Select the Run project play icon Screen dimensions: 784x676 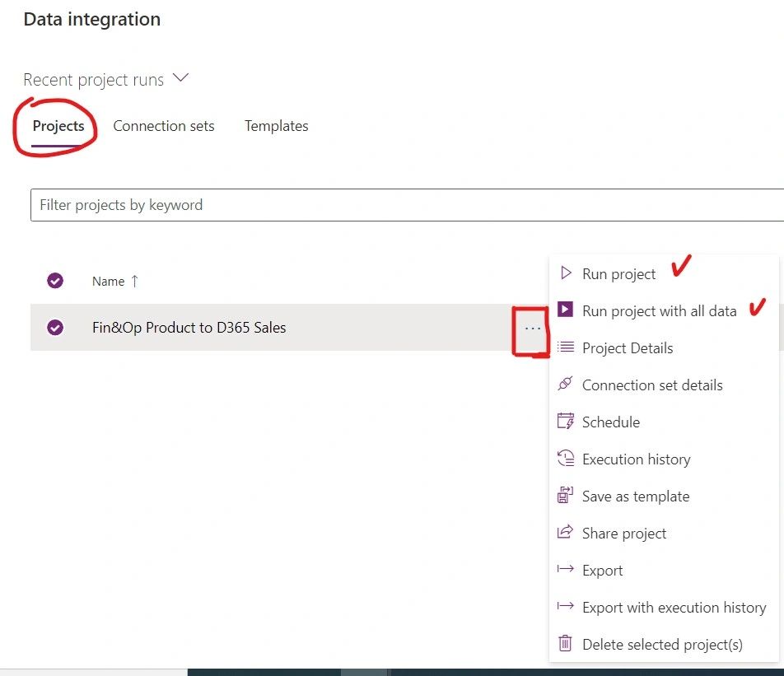click(567, 273)
